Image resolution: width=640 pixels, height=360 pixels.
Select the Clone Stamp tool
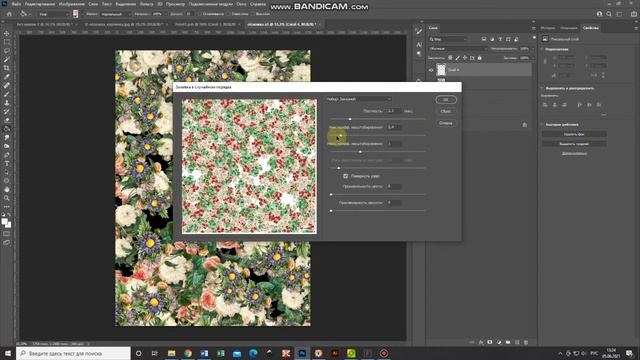(7, 103)
